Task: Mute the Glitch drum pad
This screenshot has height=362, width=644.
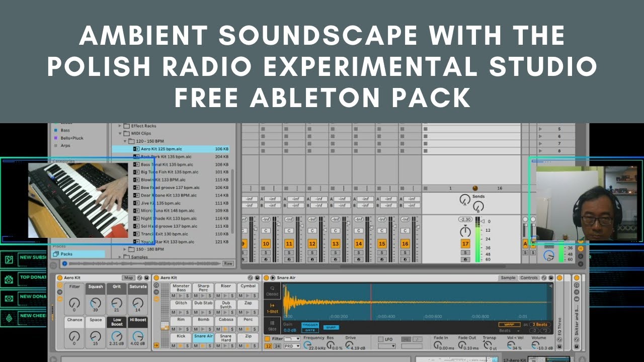Action: tap(173, 312)
